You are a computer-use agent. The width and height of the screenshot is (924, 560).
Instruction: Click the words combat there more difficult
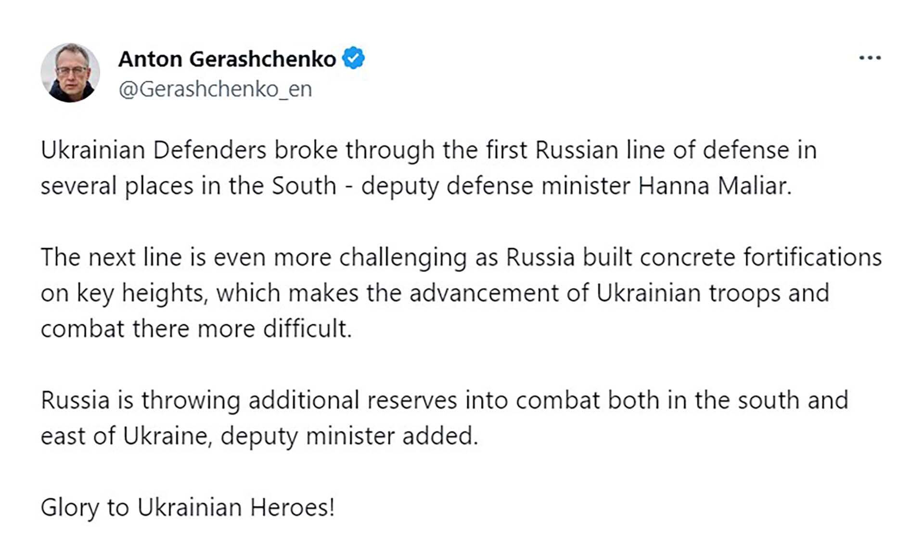click(196, 329)
